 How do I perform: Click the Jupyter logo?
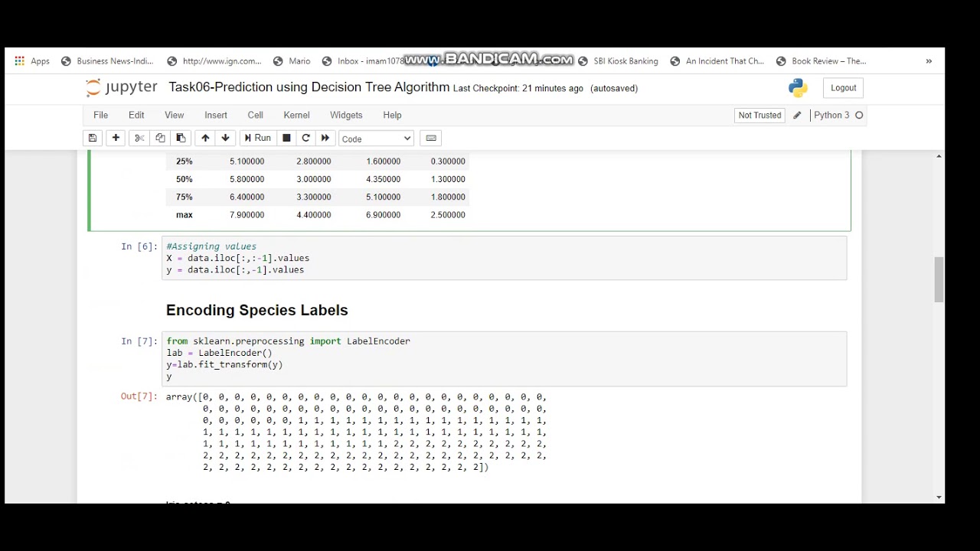(121, 87)
